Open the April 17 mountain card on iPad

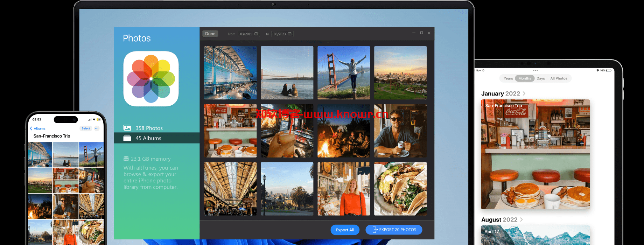pyautogui.click(x=535, y=235)
